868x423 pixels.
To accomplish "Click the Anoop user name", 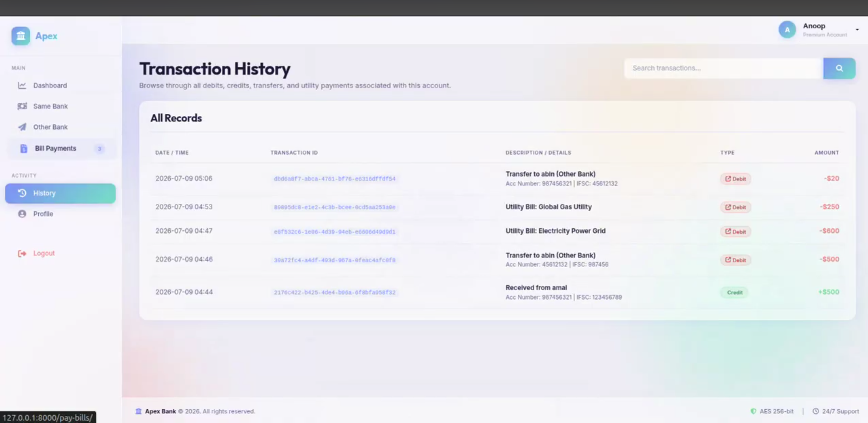I will (x=814, y=26).
